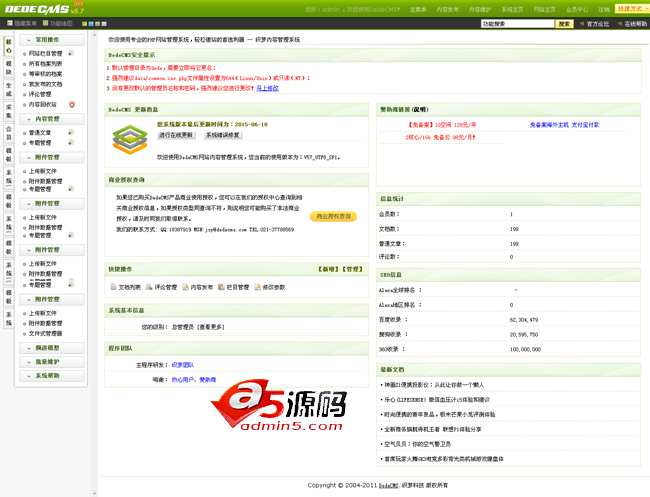Switch to 采集 vertical sidebar tab
Image resolution: width=650 pixels, height=497 pixels.
(9, 111)
